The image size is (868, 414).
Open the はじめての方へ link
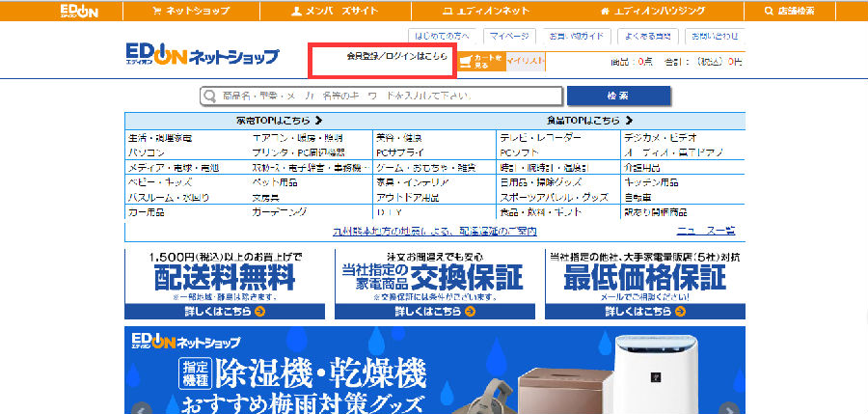pyautogui.click(x=442, y=36)
